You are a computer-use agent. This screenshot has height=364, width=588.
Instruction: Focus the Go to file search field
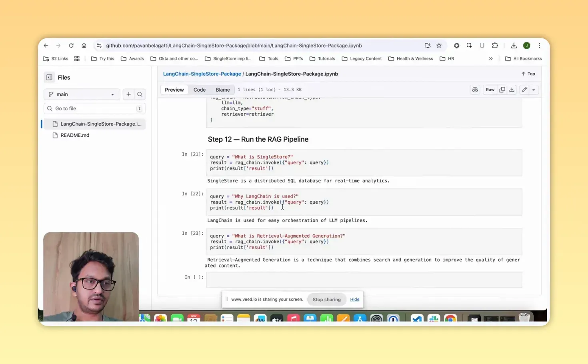94,109
